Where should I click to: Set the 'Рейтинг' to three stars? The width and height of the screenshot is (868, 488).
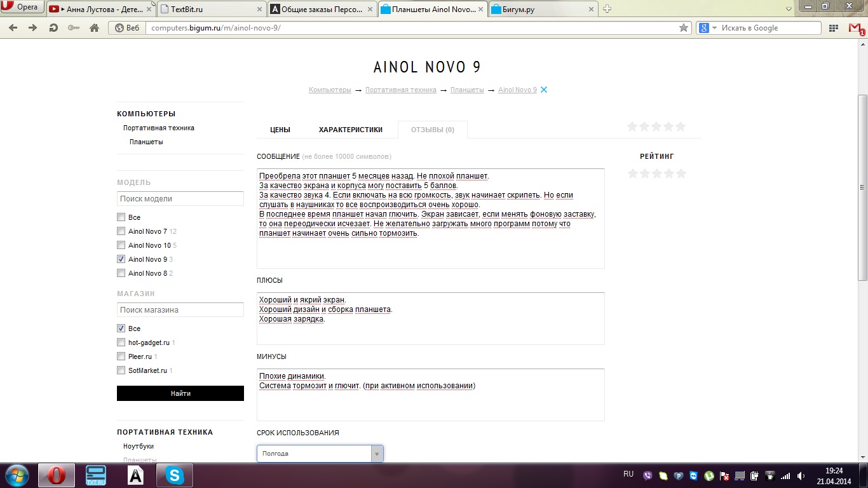[x=656, y=173]
